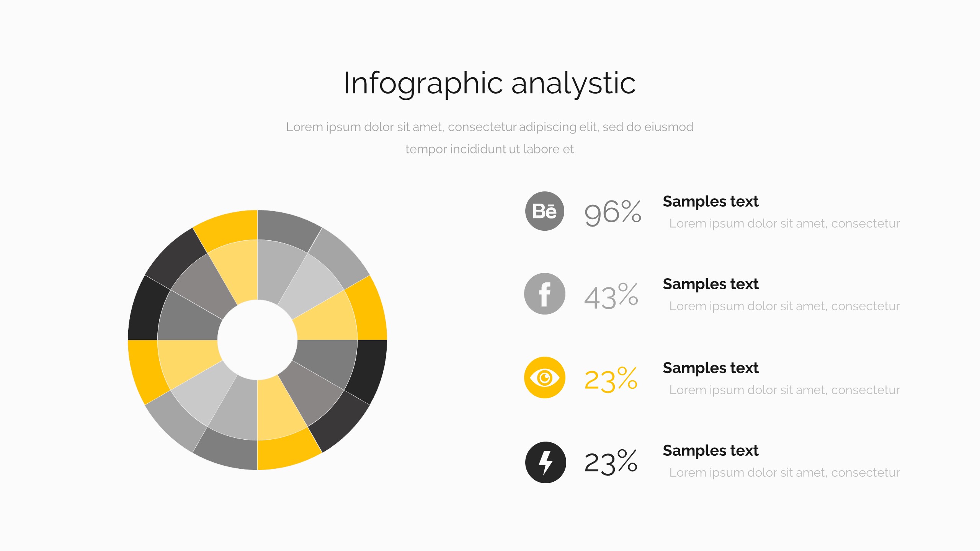Click the Lorem ipsum description beside black 23%
The image size is (980, 551).
(784, 473)
